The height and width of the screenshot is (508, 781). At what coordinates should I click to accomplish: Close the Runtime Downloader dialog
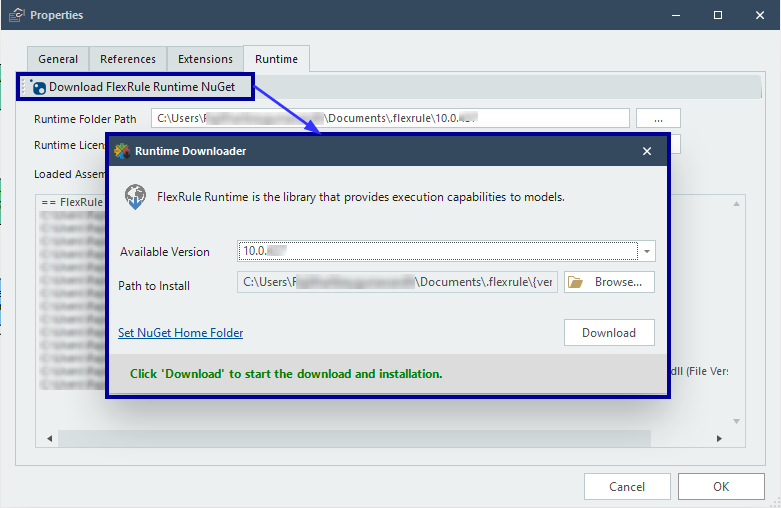coord(647,151)
